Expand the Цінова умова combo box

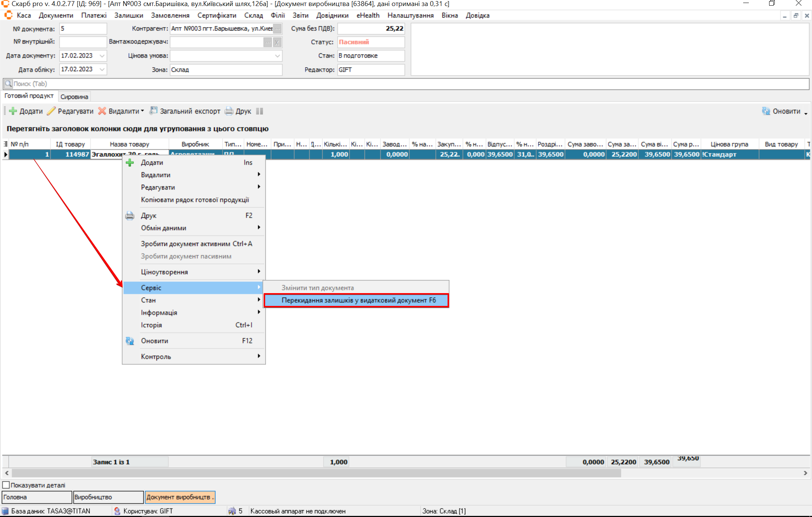[x=277, y=56]
